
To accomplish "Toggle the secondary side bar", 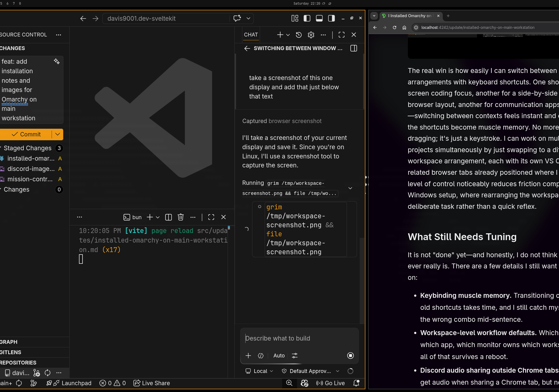I will click(x=331, y=18).
